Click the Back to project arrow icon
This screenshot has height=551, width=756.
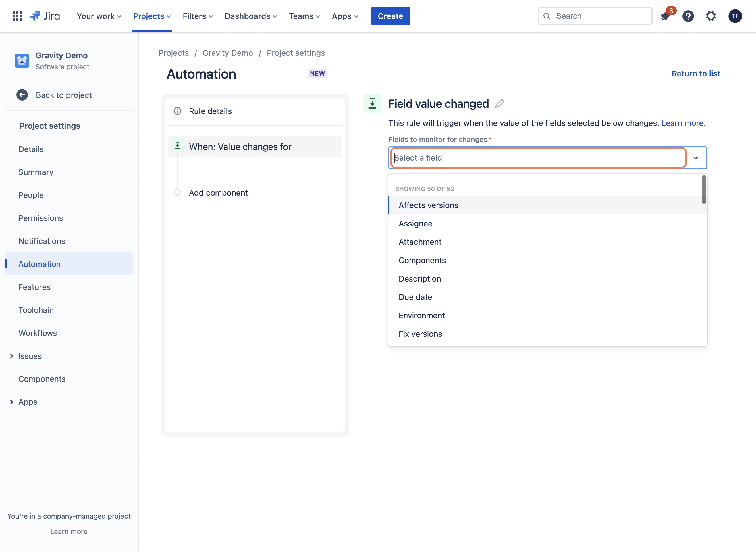click(x=22, y=95)
